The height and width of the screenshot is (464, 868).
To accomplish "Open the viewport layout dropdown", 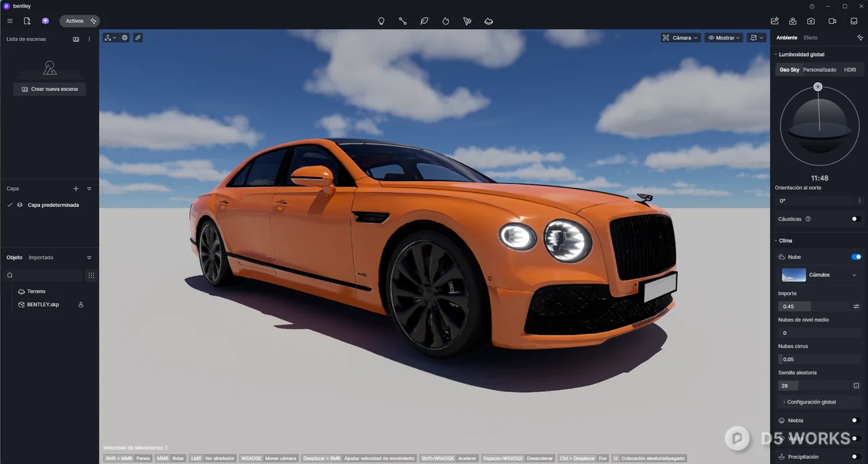I will click(757, 38).
